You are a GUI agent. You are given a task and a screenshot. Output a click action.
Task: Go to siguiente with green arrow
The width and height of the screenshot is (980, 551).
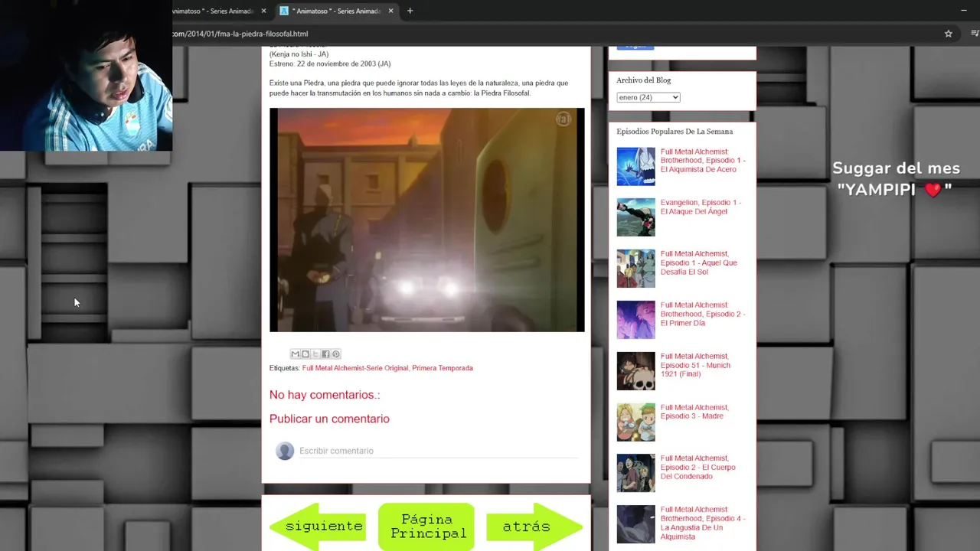[318, 527]
